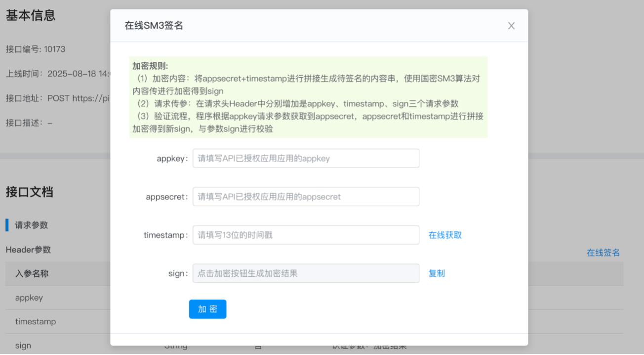The image size is (644, 355).
Task: Select the timestamp row in the Header参数 table
Action: point(36,322)
